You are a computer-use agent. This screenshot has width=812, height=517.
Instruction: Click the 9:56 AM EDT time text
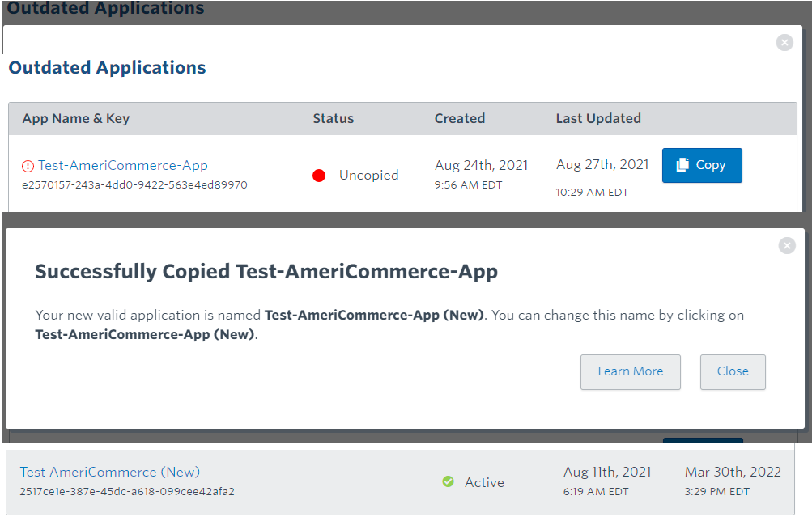[468, 184]
